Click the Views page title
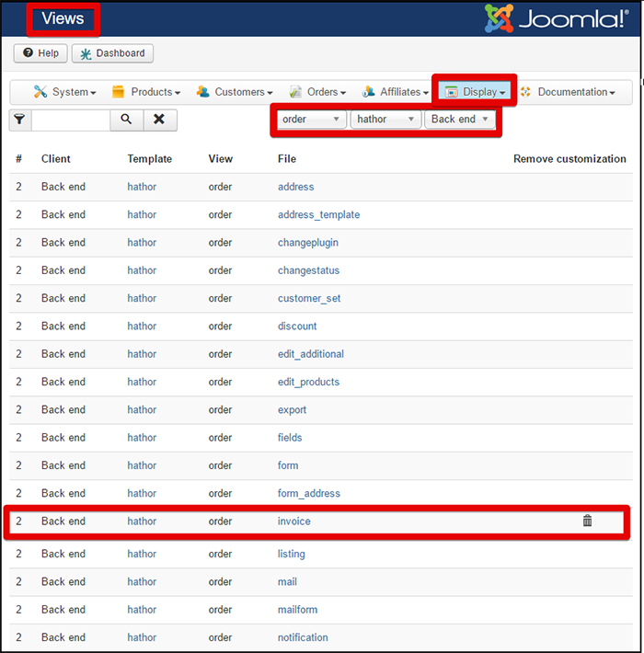The height and width of the screenshot is (653, 644). pyautogui.click(x=63, y=18)
